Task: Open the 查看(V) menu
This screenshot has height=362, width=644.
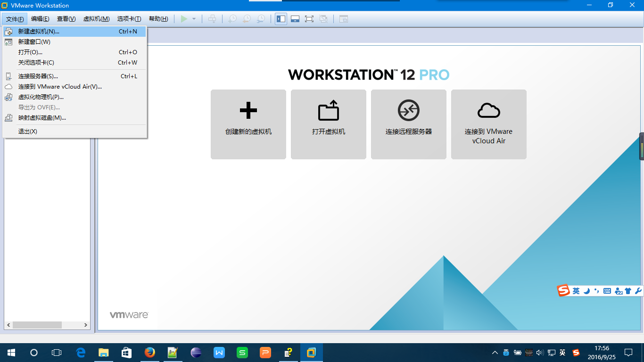Action: [x=66, y=19]
